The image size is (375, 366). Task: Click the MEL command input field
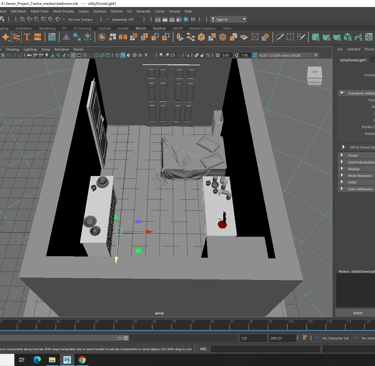tap(265, 349)
